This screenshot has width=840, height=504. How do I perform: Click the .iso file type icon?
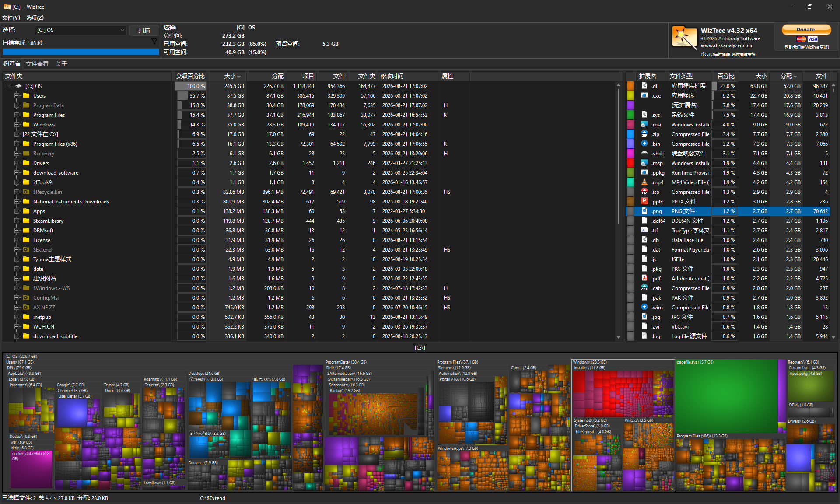tap(644, 192)
